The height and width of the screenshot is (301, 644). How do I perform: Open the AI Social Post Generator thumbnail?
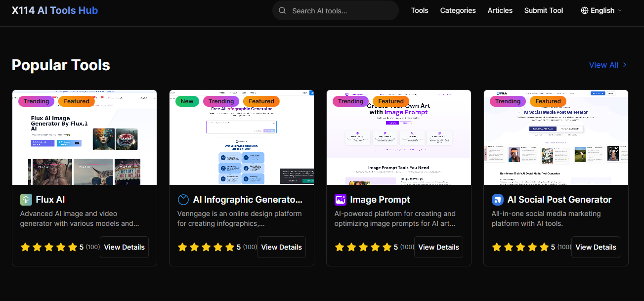point(556,137)
